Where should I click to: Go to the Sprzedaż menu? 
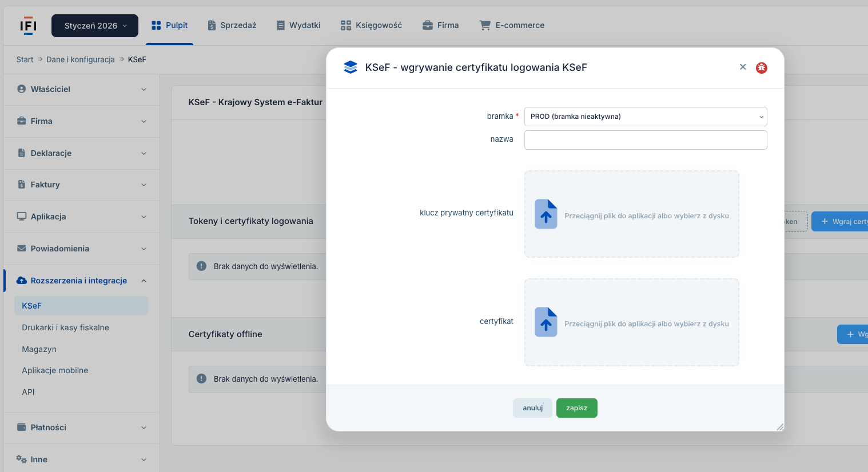(x=232, y=25)
